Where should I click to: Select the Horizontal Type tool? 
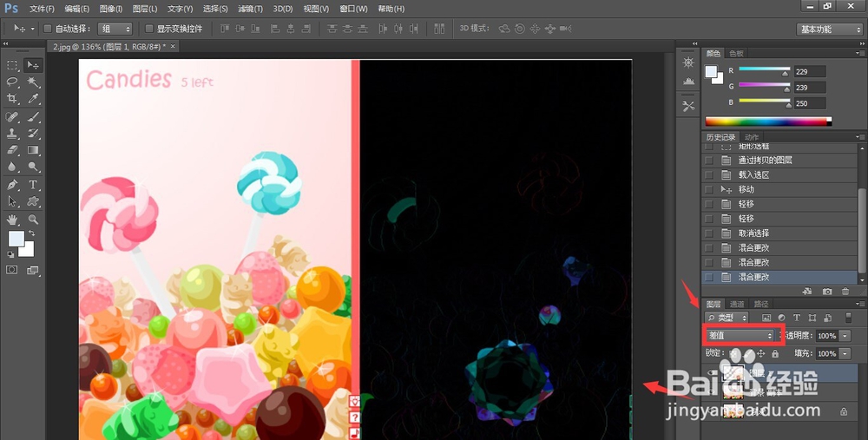(x=33, y=185)
